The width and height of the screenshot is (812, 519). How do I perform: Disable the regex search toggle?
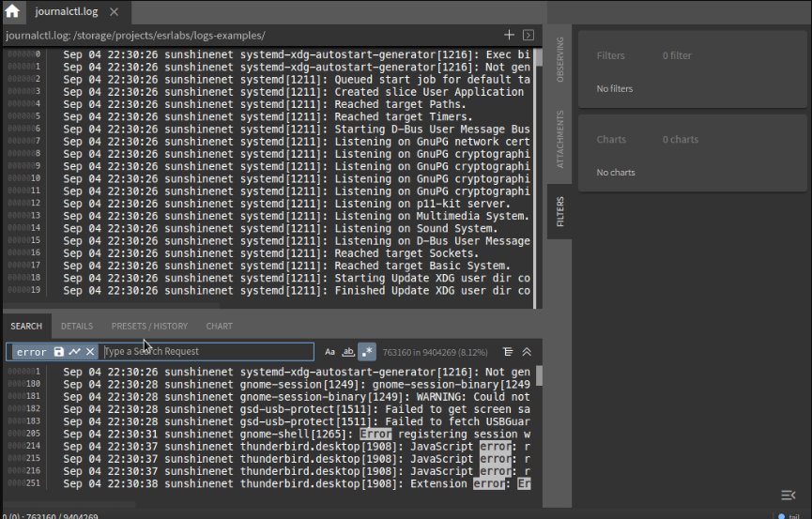(367, 352)
